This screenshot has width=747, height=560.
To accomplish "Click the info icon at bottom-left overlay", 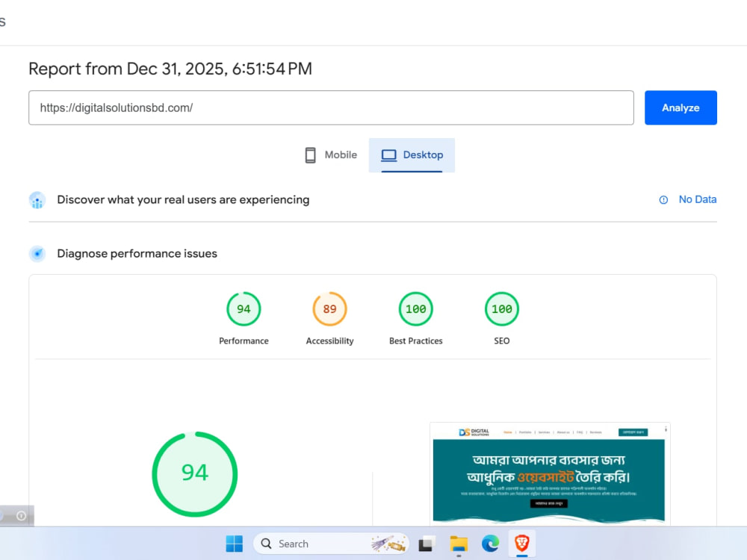I will 21,516.
